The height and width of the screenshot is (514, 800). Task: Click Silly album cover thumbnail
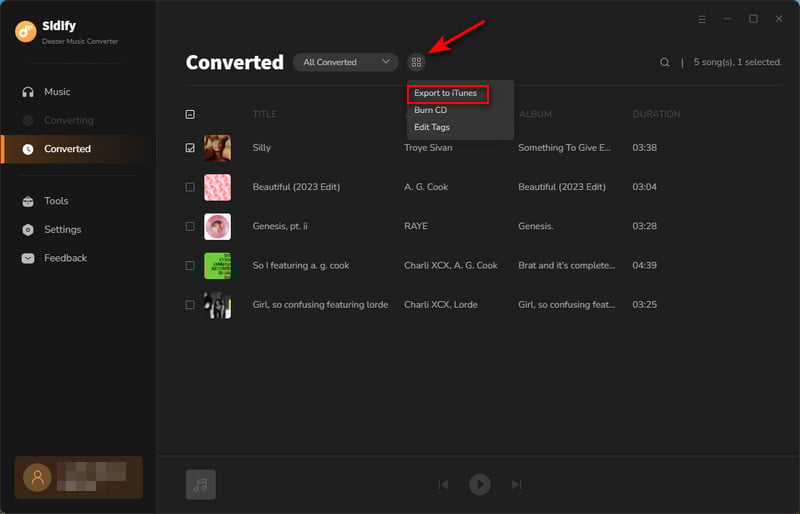(x=217, y=148)
